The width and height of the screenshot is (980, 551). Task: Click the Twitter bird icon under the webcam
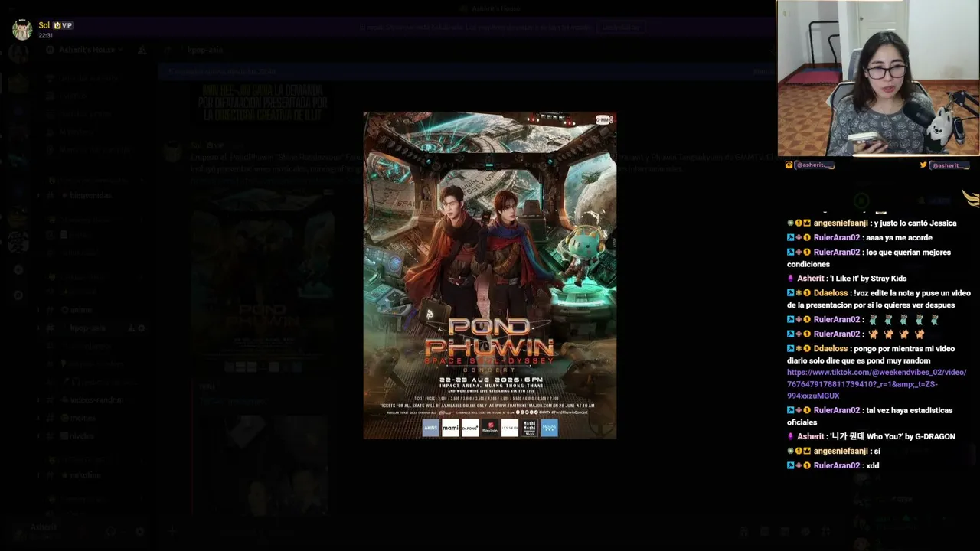(923, 165)
